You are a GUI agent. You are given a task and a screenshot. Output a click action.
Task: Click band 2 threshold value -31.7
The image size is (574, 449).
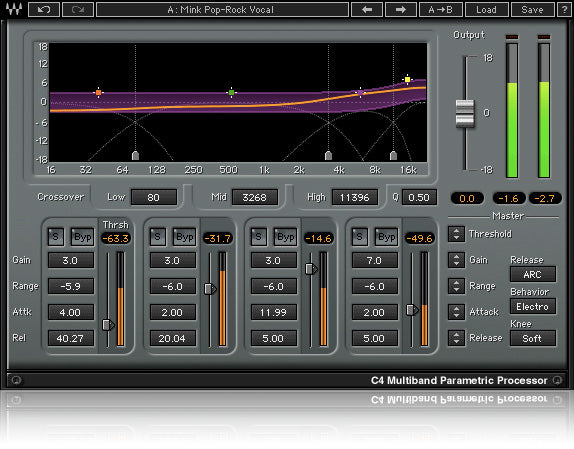[217, 239]
